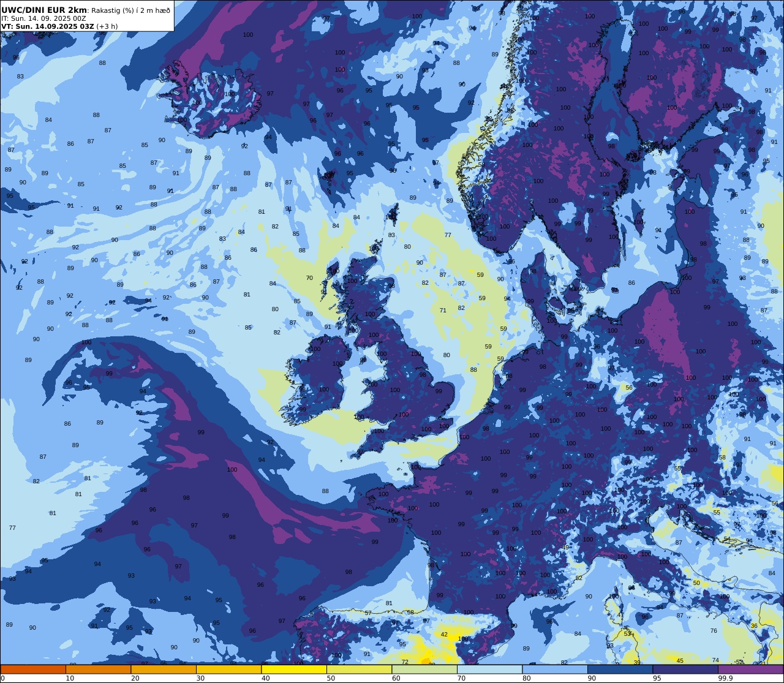Click the 80–90 blue legend segment
784x683 pixels.
point(555,669)
